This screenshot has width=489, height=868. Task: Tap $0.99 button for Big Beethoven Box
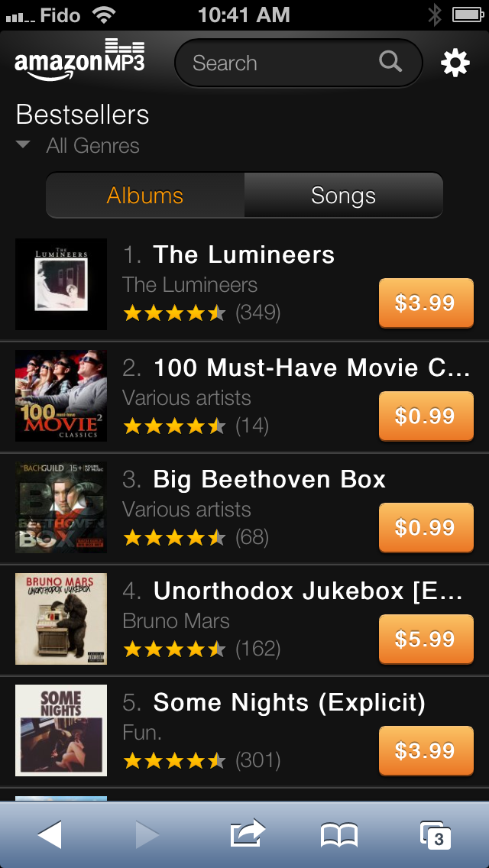[426, 527]
